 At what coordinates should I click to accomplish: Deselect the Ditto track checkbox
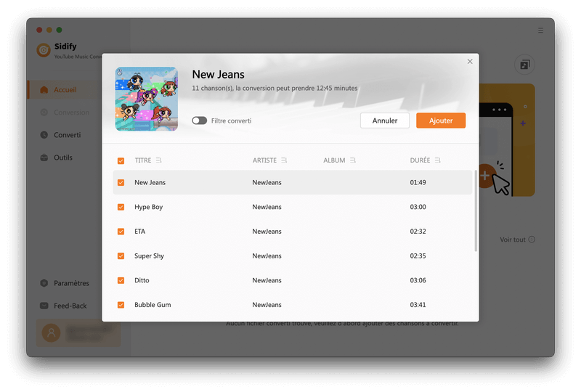click(121, 280)
